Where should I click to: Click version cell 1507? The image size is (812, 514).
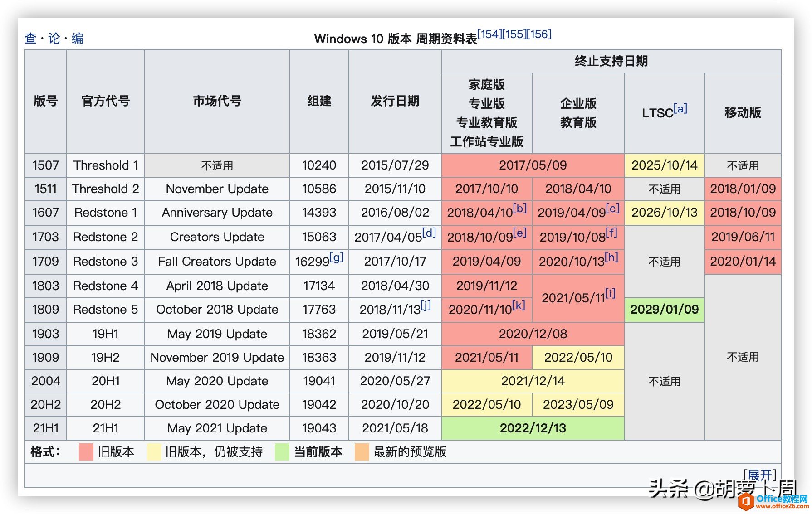click(x=46, y=165)
